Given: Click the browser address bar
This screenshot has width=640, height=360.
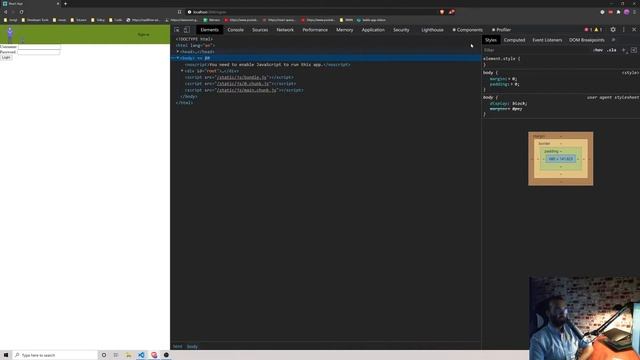Looking at the screenshot, I should coord(312,12).
